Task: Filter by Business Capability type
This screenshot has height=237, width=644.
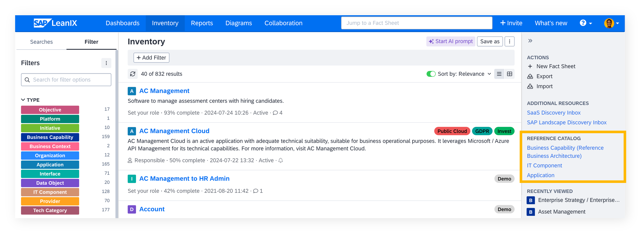Action: click(50, 137)
